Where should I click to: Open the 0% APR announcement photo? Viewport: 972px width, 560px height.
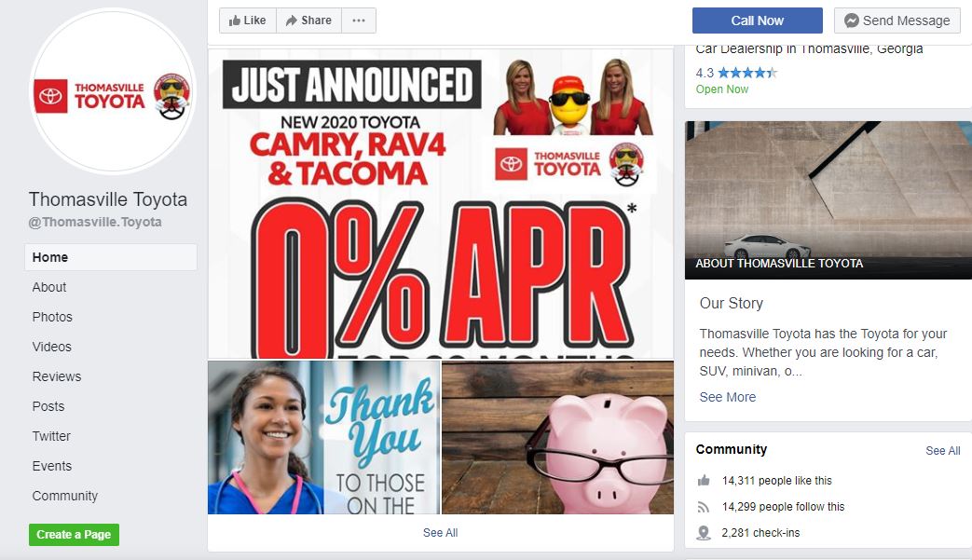click(441, 204)
